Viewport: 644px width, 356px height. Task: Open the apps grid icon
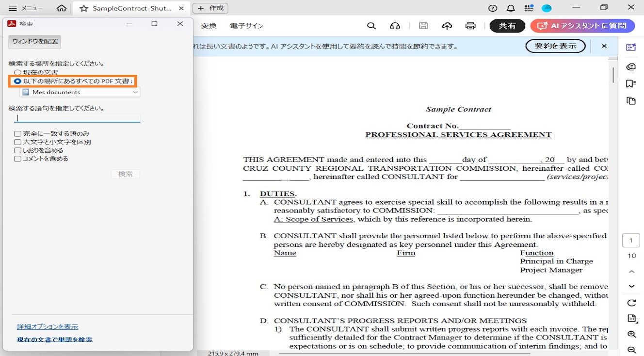529,8
